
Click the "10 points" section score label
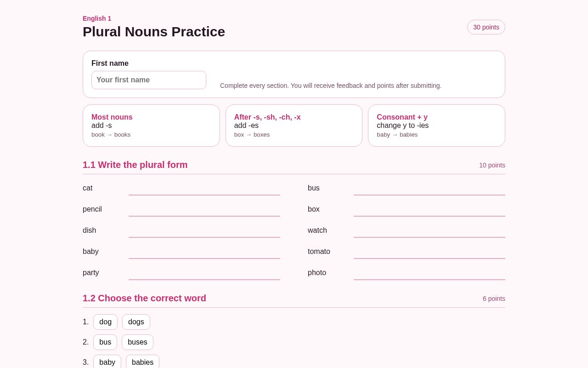pos(492,165)
